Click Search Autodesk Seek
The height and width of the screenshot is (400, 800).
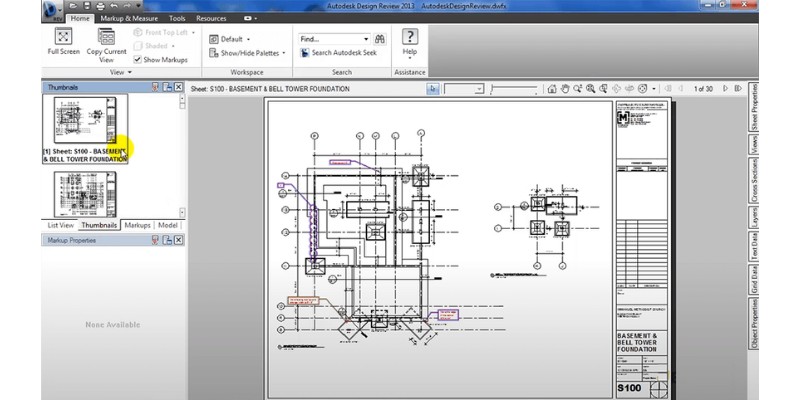(x=338, y=53)
